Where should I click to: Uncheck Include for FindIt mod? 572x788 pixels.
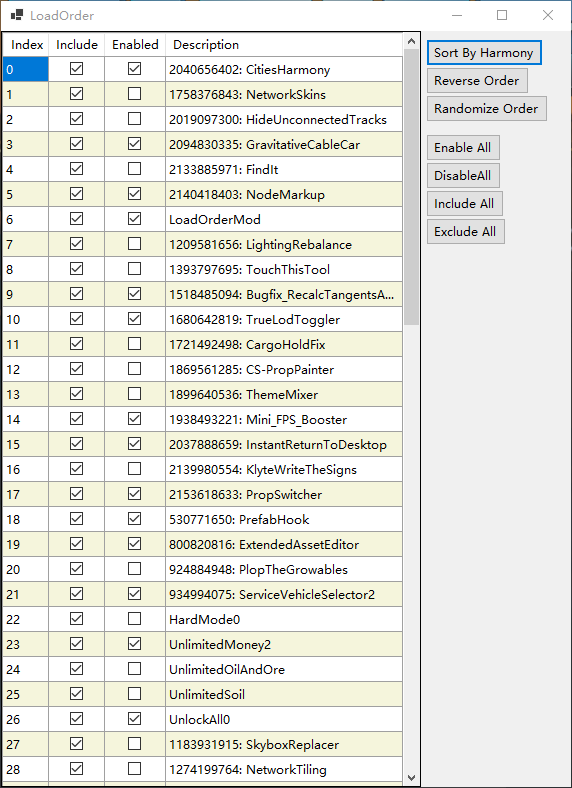[76, 169]
